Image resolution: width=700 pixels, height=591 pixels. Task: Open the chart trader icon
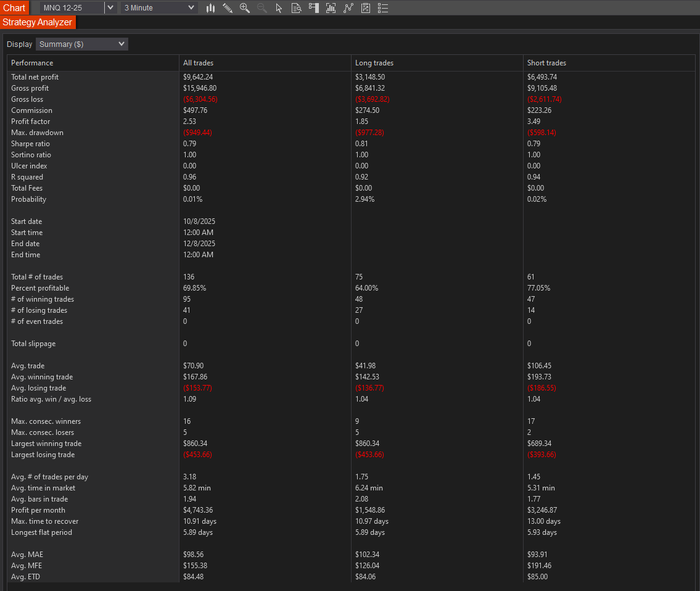point(313,8)
